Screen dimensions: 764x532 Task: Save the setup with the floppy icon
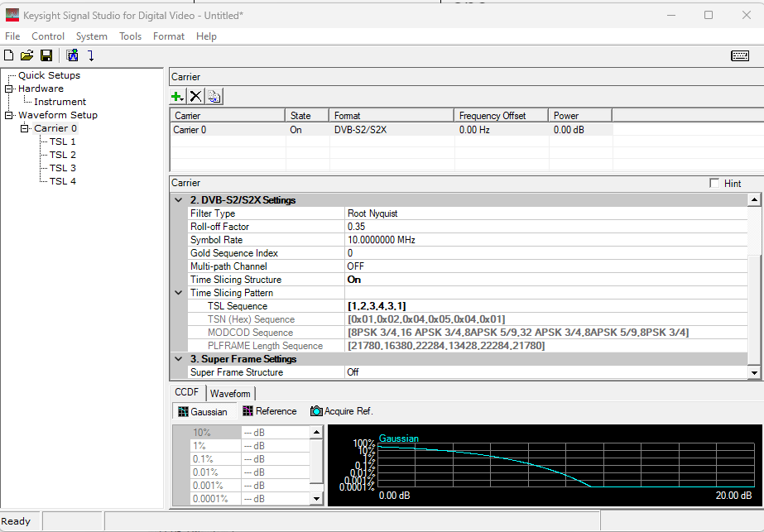(46, 55)
